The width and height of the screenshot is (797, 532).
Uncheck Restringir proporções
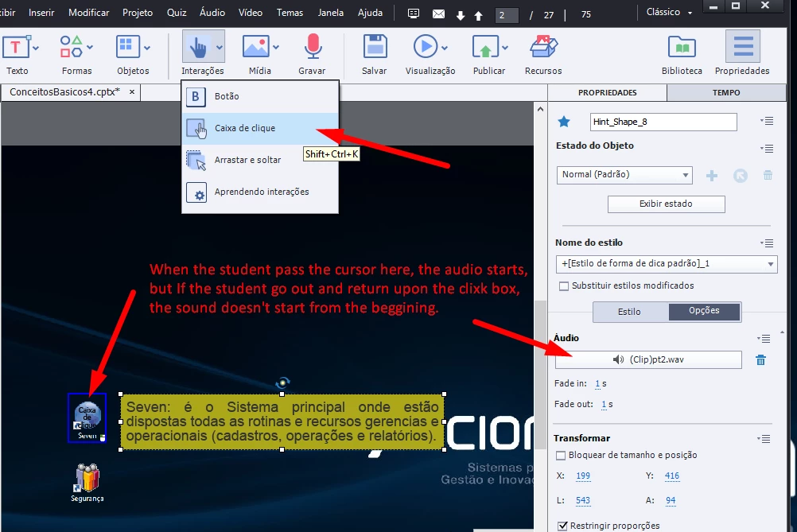562,526
